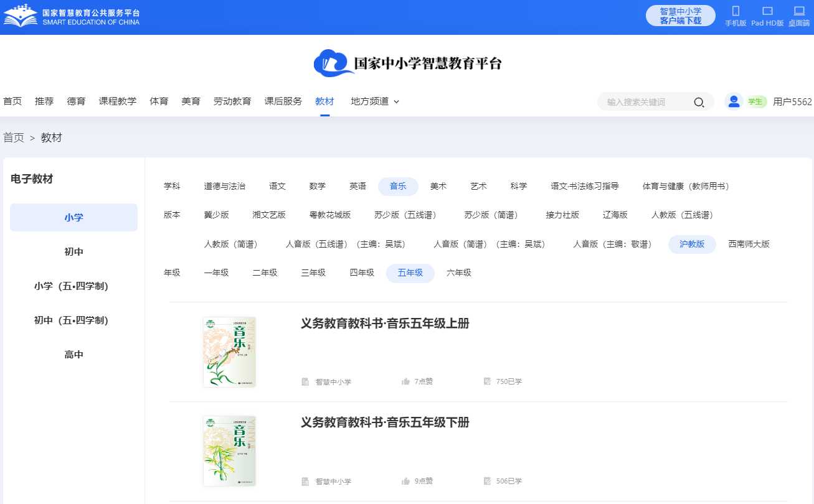
Task: Open the 课程教学 navigation item
Action: coord(118,101)
